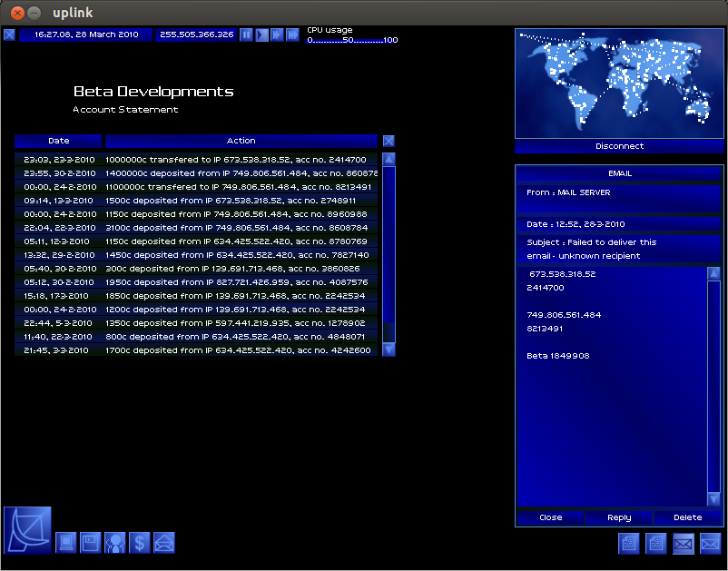Screen dimensions: 728x571
Task: Select the 800c deposited row
Action: pyautogui.click(x=196, y=337)
